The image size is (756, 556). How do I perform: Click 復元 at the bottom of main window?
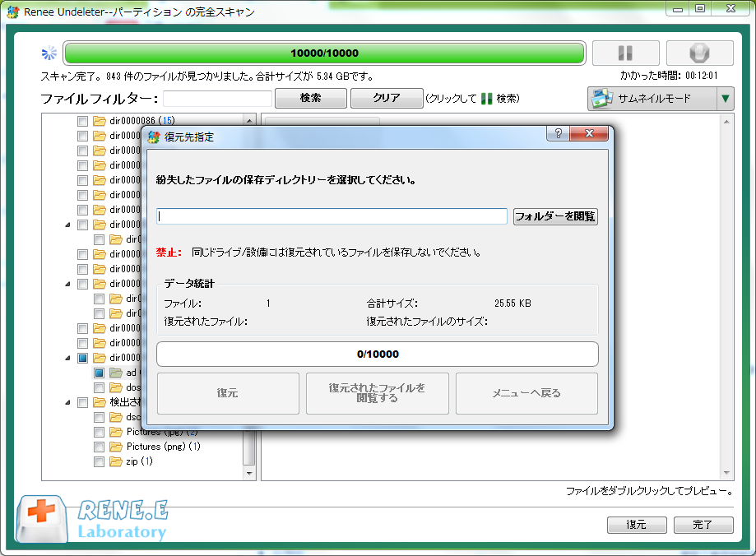click(x=637, y=525)
